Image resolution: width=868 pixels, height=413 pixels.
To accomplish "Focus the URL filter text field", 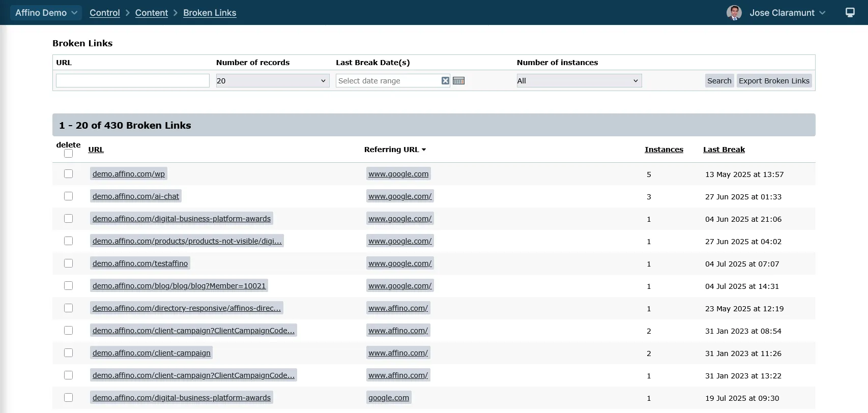I will click(x=133, y=81).
